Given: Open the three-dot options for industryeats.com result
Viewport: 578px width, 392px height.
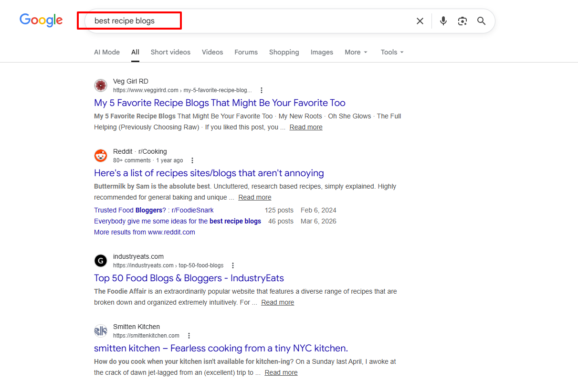Looking at the screenshot, I should tap(232, 265).
